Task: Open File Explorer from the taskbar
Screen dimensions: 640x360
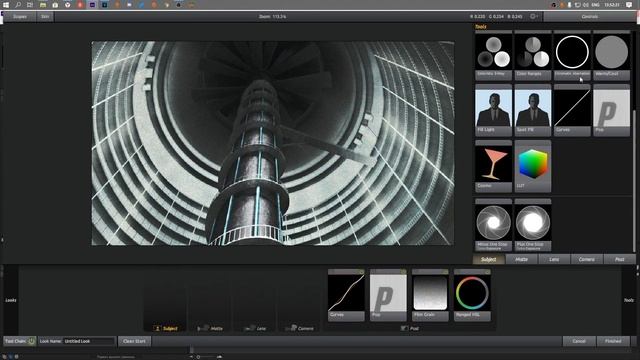Action: coord(42,5)
